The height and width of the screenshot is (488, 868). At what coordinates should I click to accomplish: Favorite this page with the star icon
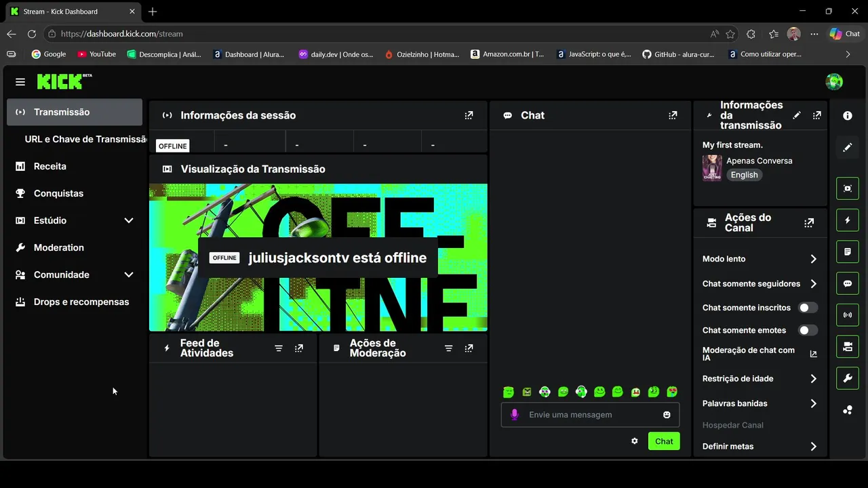[730, 34]
